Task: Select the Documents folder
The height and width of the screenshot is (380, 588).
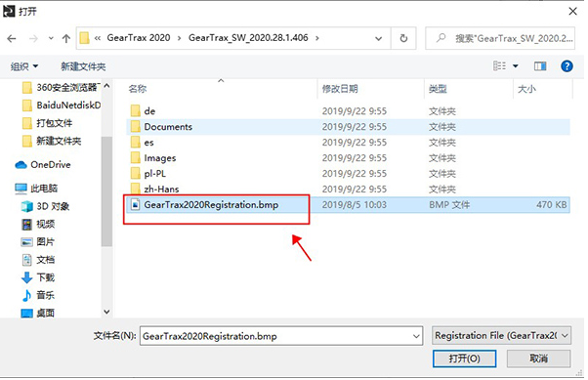Action: [x=348, y=127]
